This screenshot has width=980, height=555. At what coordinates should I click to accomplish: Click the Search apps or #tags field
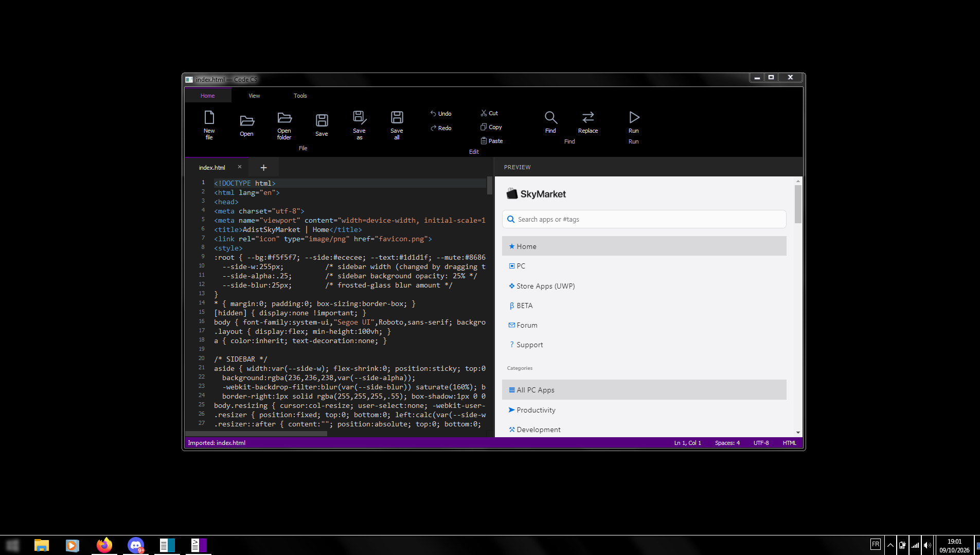pos(644,219)
